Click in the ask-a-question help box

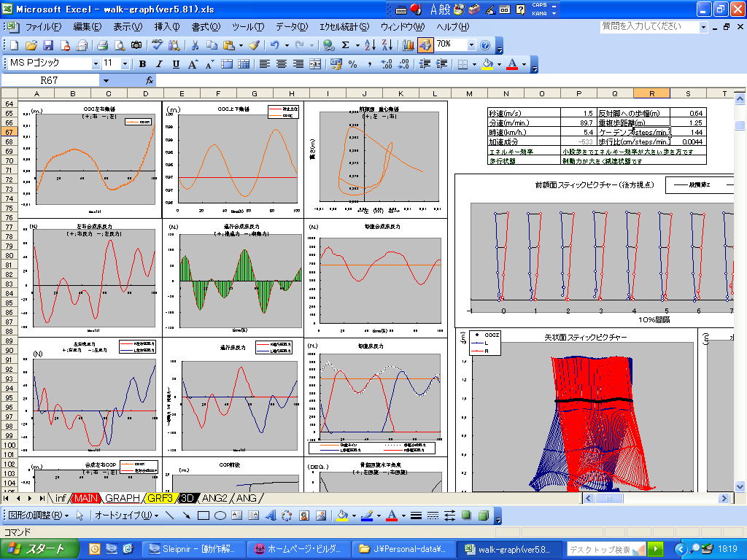pyautogui.click(x=650, y=27)
